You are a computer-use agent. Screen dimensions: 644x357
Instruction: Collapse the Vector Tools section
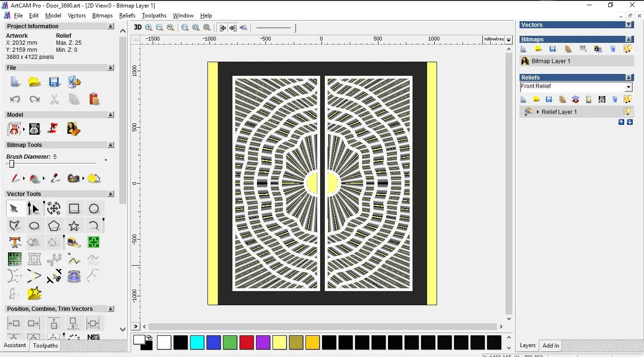(111, 194)
